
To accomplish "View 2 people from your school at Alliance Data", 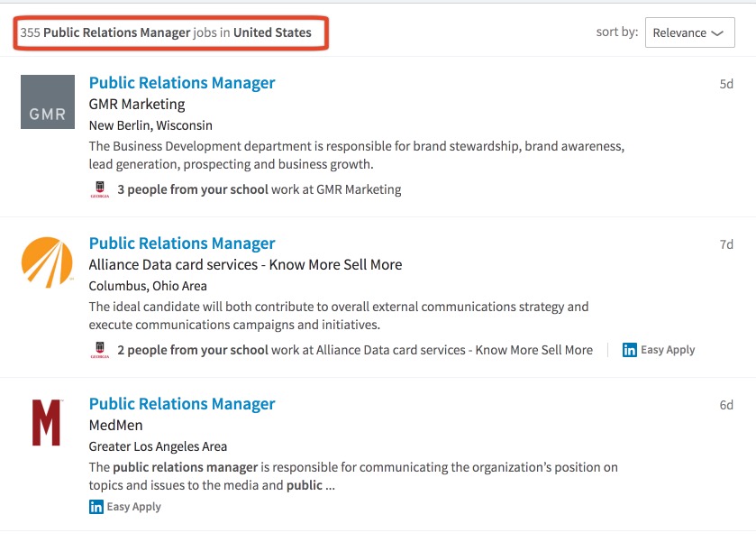I will tap(193, 350).
